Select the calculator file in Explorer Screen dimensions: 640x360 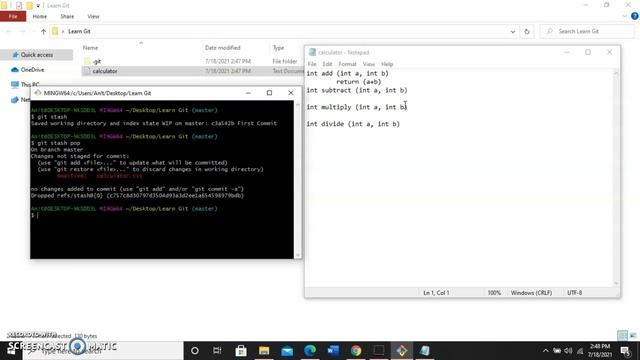(x=104, y=71)
